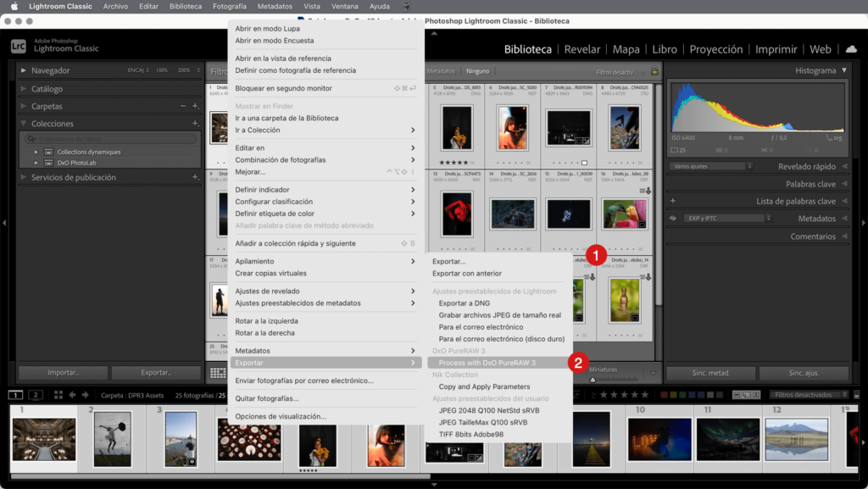Expand the Carpetas panel
The height and width of the screenshot is (489, 868).
click(x=23, y=106)
